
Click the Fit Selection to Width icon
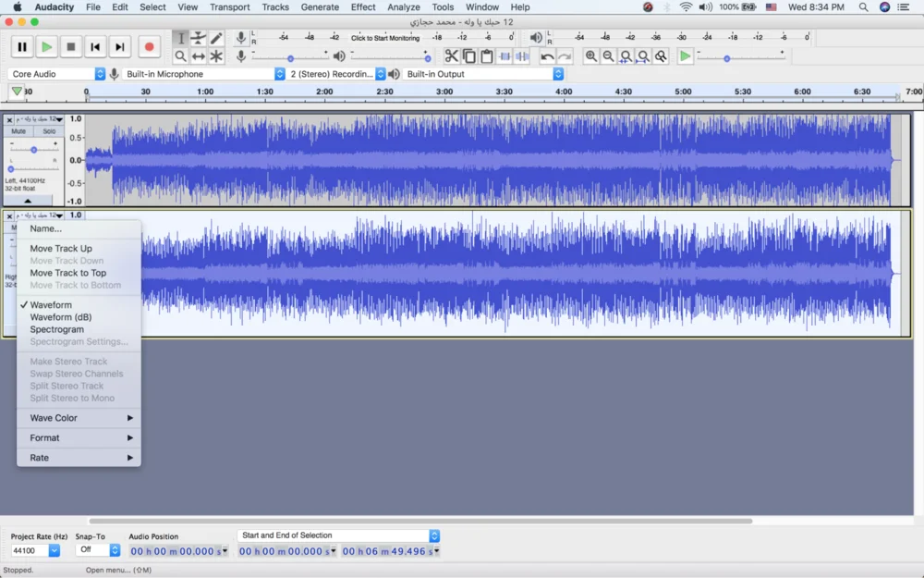coord(626,56)
